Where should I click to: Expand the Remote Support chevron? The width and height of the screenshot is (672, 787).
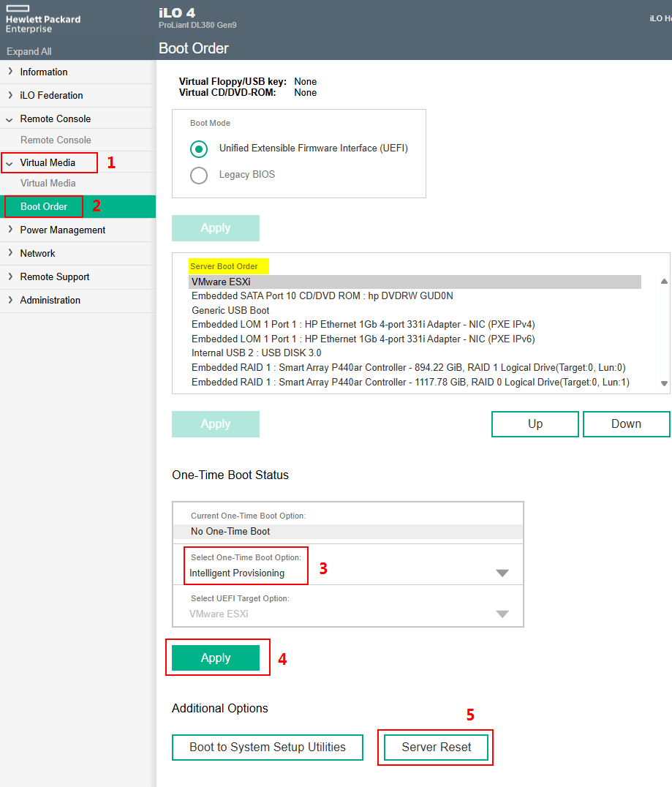(10, 276)
